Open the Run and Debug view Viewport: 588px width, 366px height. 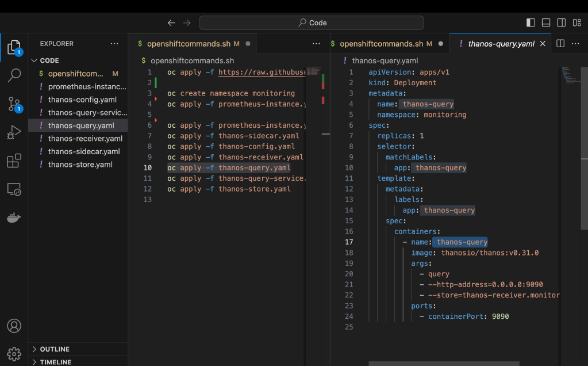(14, 132)
